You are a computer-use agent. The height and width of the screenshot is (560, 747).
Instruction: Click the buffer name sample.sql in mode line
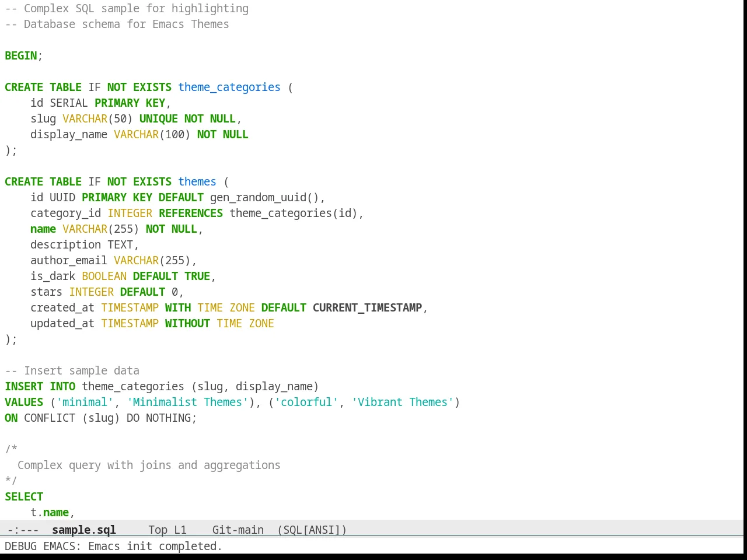pyautogui.click(x=84, y=530)
